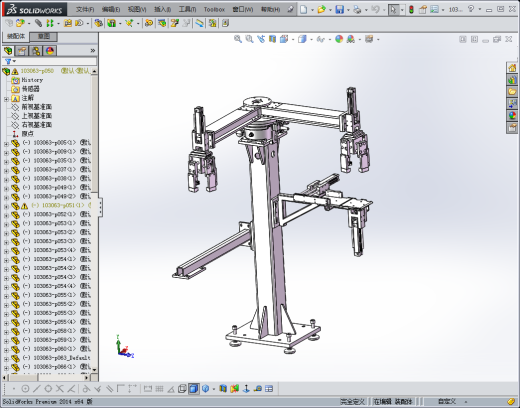Expand the 注解 annotations folder

click(x=6, y=99)
